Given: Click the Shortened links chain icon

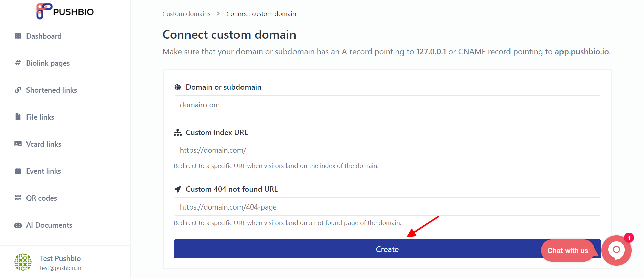Looking at the screenshot, I should click(x=18, y=90).
